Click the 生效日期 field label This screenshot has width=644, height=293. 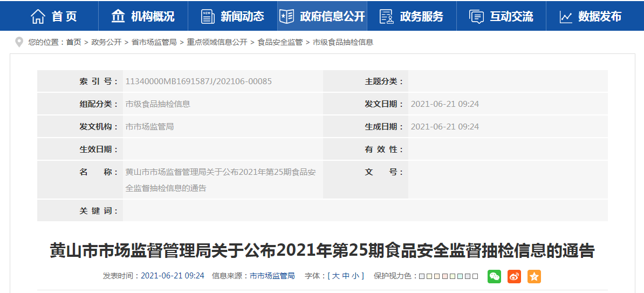click(99, 149)
